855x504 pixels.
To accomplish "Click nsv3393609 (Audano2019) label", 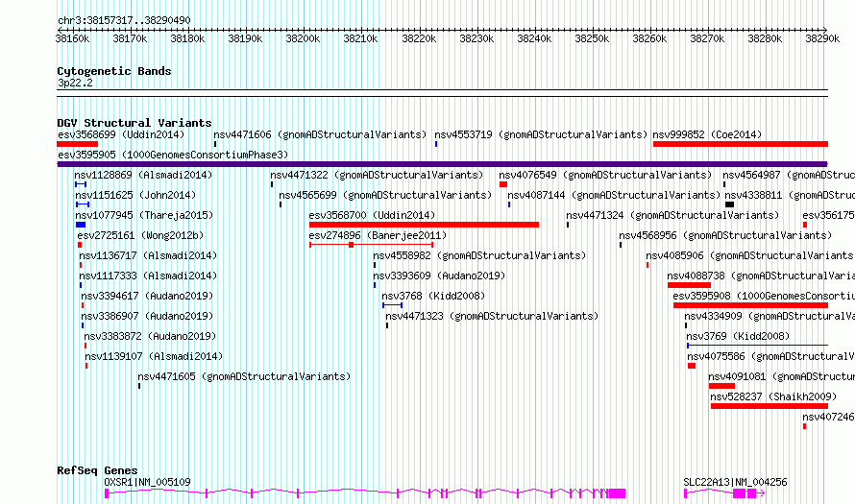I will click(439, 276).
